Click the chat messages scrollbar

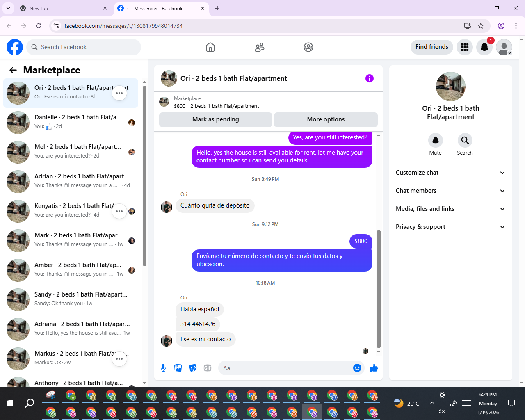(x=379, y=289)
